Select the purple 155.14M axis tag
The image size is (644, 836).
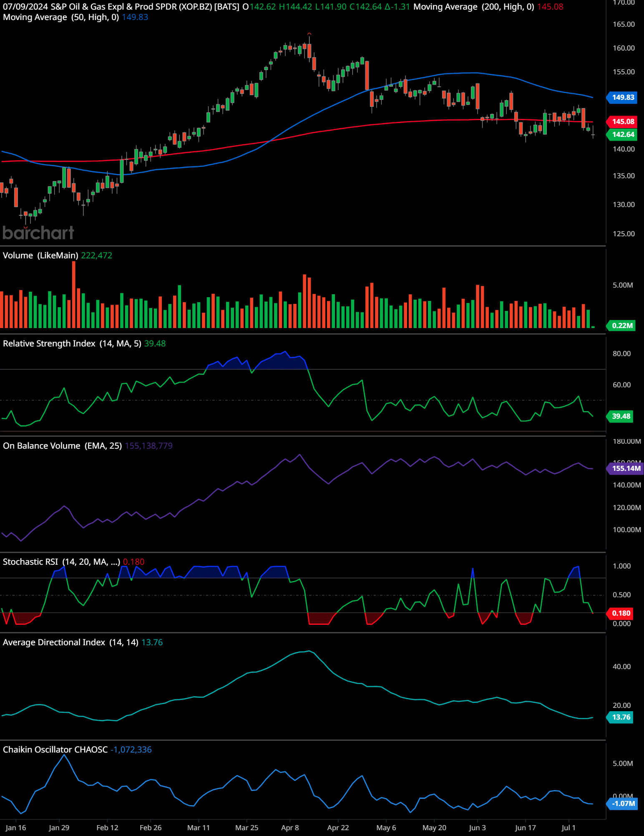click(x=625, y=468)
